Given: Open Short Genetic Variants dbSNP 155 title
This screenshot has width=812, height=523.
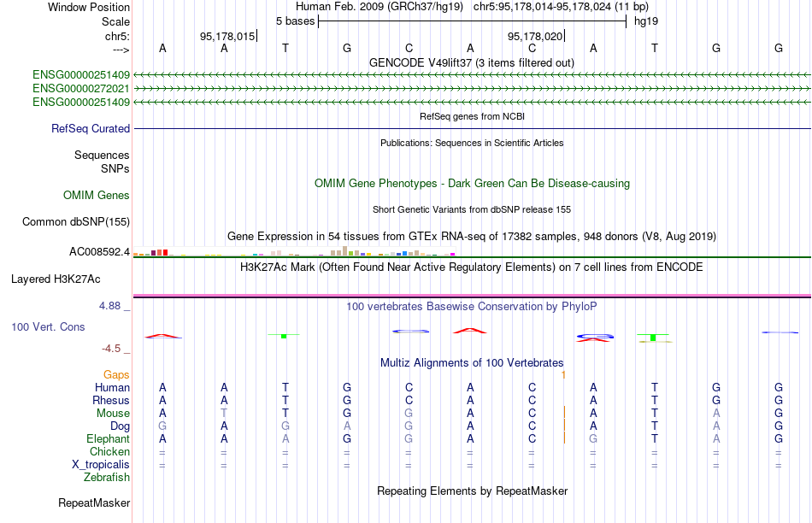Looking at the screenshot, I should (472, 209).
